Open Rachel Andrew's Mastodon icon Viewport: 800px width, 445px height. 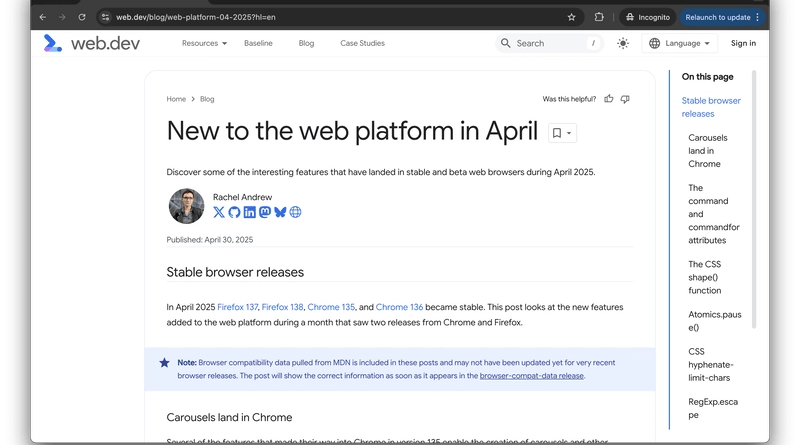(x=265, y=212)
